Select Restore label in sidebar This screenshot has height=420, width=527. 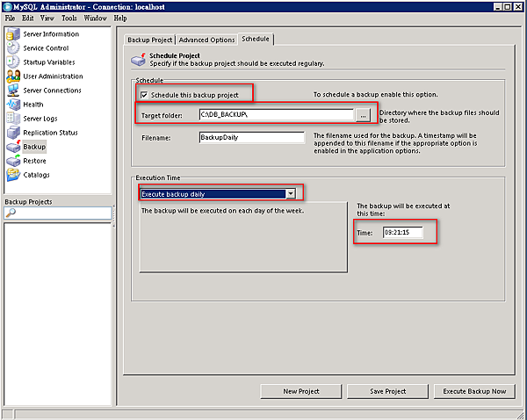coord(34,161)
